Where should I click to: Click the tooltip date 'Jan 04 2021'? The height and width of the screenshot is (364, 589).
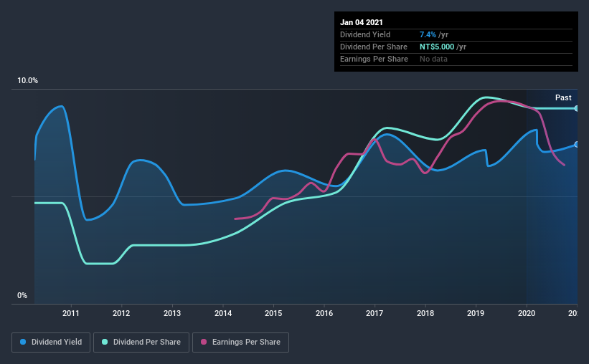362,22
